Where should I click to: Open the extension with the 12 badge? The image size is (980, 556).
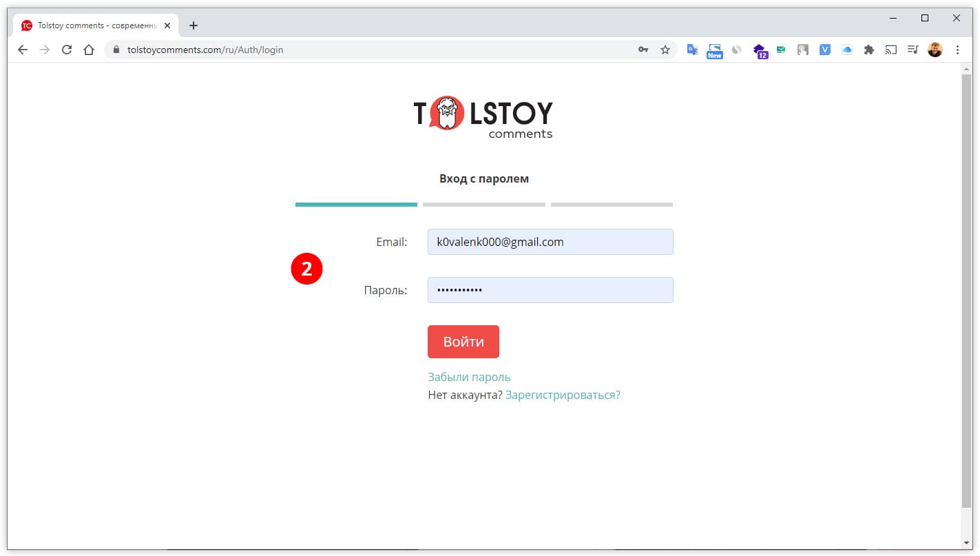coord(760,51)
